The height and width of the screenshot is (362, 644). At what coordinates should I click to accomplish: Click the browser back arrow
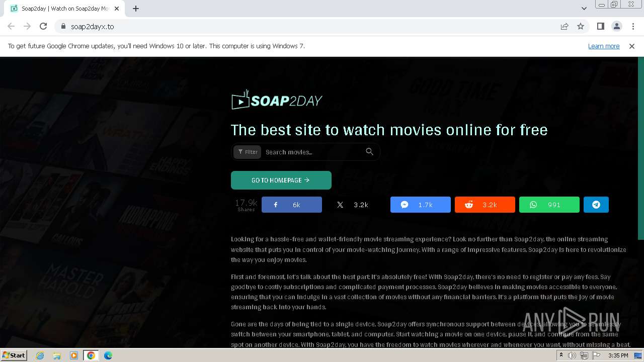point(11,26)
